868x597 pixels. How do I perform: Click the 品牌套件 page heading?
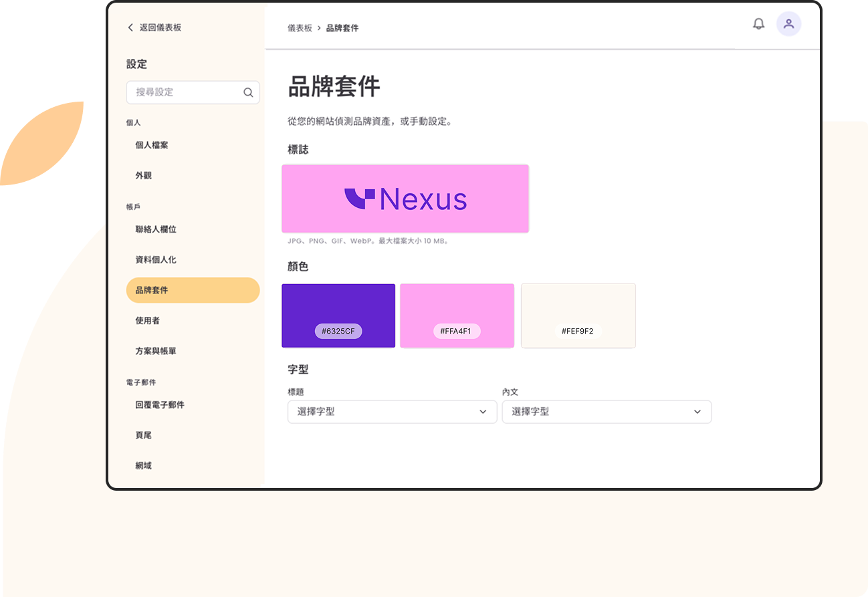334,87
